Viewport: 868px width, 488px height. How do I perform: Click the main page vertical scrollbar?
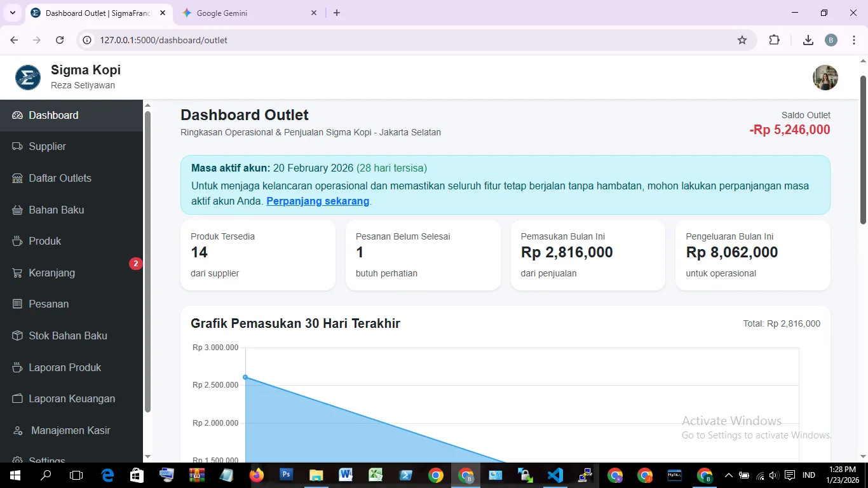click(863, 149)
